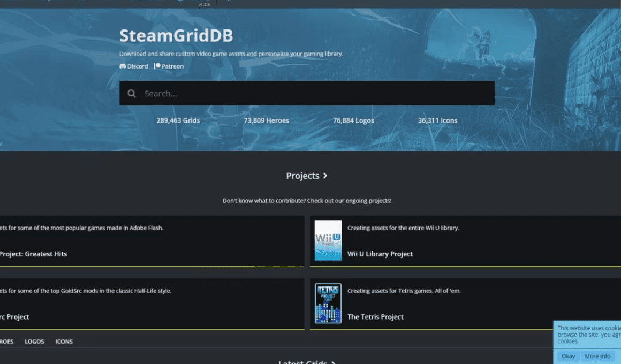Click the 36,311 Icons stat

(x=437, y=120)
